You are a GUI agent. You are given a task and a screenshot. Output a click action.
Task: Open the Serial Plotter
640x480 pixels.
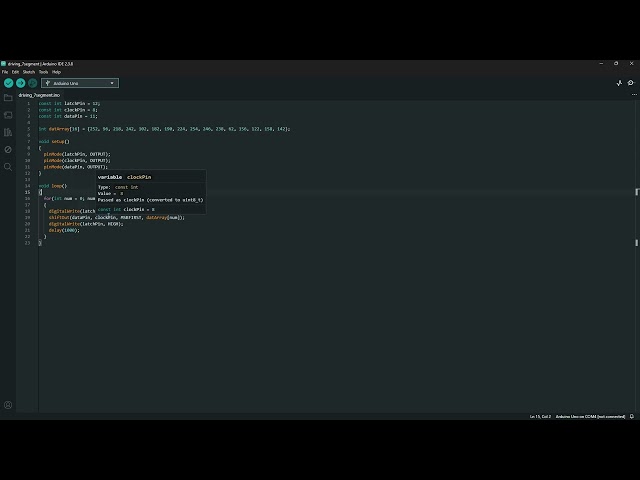click(x=621, y=83)
